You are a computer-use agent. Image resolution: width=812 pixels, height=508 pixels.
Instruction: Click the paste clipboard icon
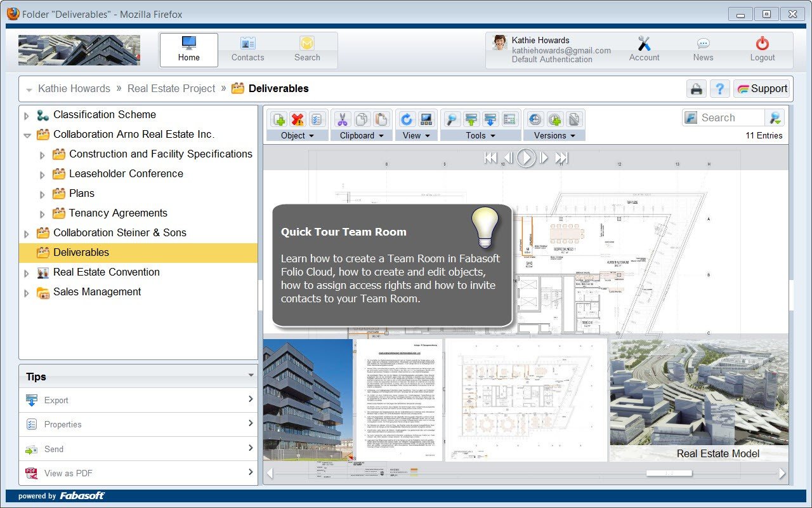point(381,119)
